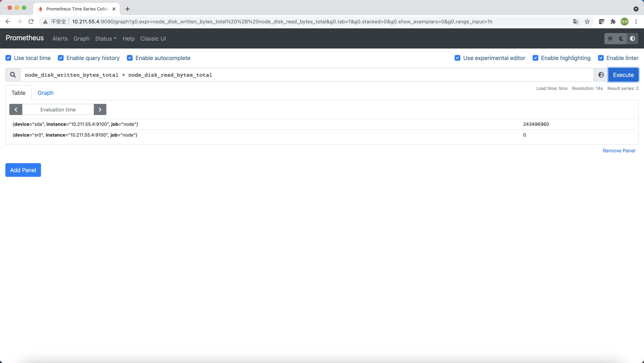Screen dimensions: 644x363
Task: Bookmark this page with star icon
Action: point(587,22)
